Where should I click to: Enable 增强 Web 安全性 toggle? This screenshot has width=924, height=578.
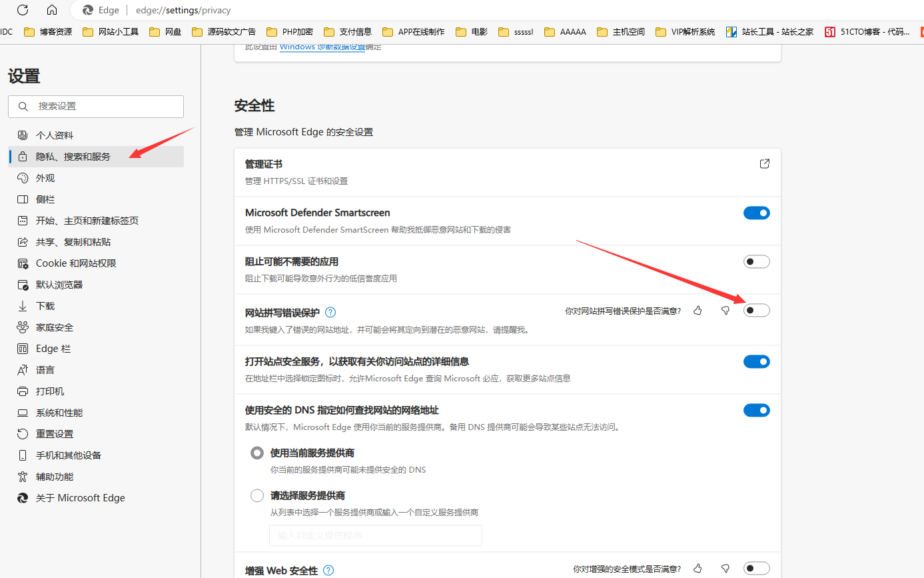coord(757,568)
